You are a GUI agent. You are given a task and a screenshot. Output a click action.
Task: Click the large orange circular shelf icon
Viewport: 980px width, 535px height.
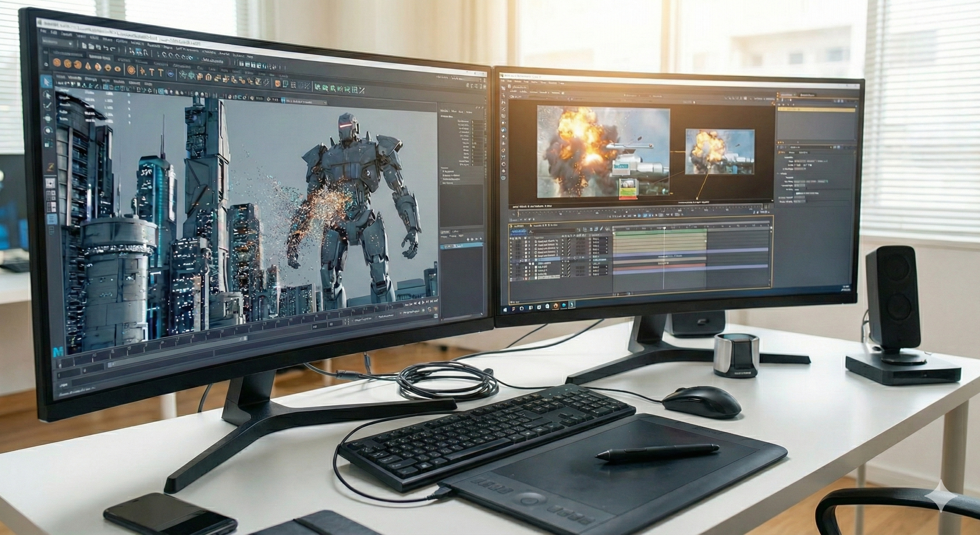pyautogui.click(x=131, y=70)
